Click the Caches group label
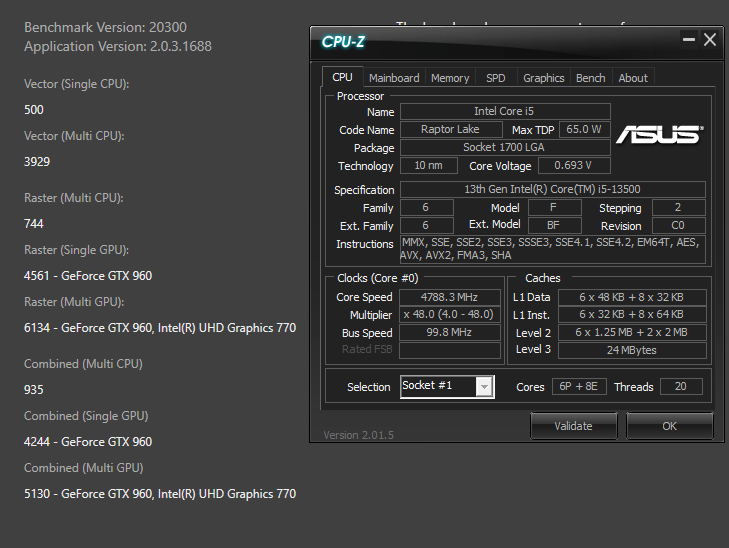 click(x=543, y=278)
